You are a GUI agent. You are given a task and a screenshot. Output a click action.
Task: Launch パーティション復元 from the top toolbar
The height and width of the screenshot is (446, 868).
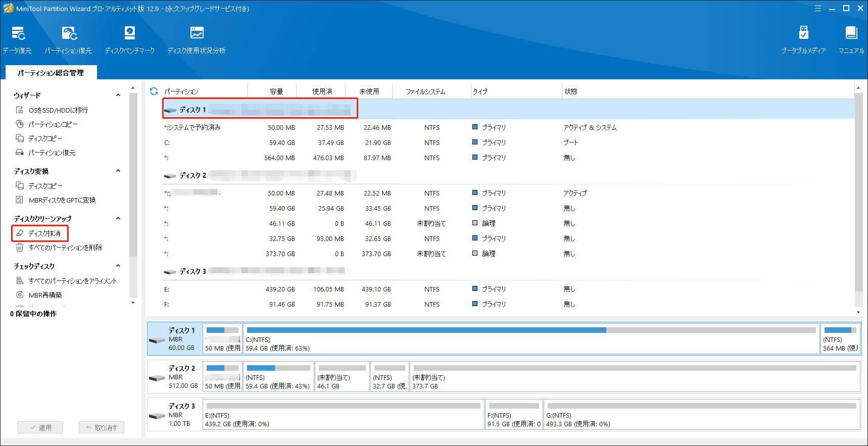click(x=68, y=40)
